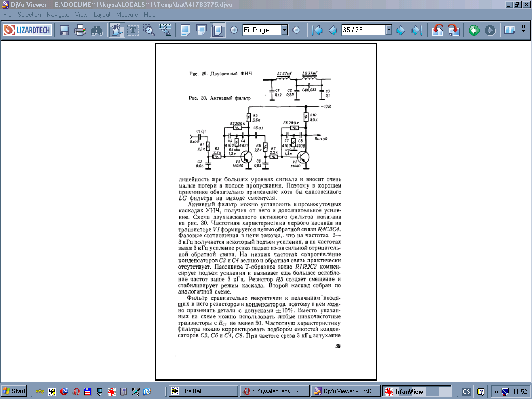Viewport: 532px width, 399px height.
Task: Click the CS language indicator
Action: click(x=467, y=392)
